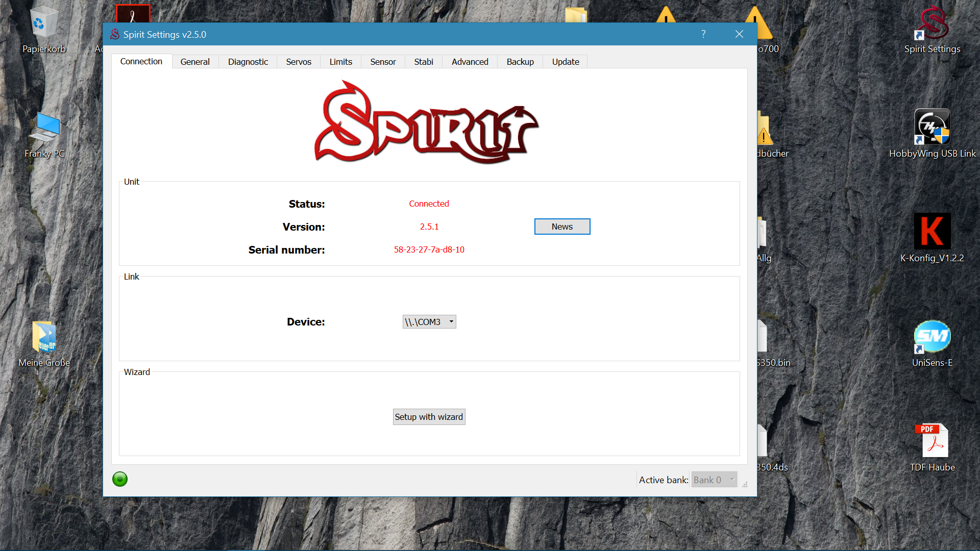Open the Stabi tab
This screenshot has width=980, height=551.
423,62
